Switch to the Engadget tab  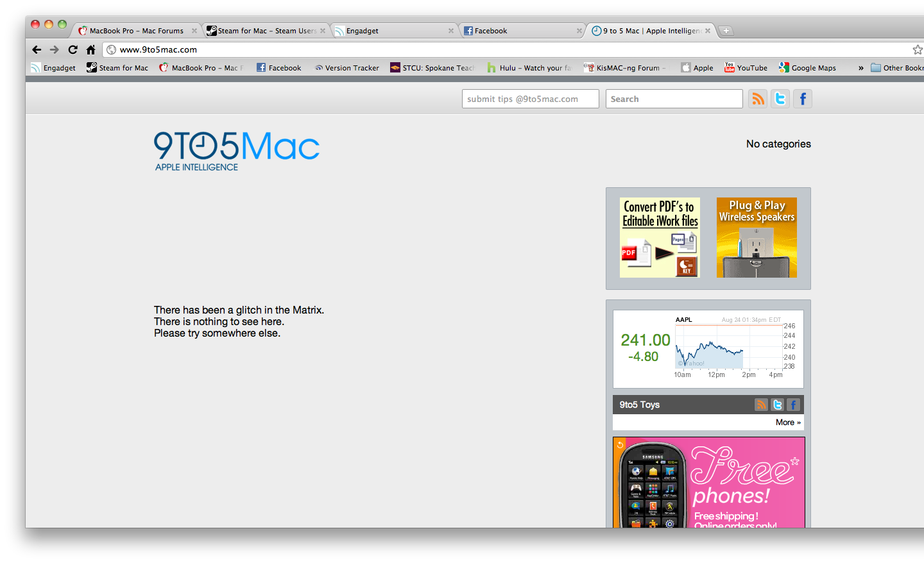395,31
